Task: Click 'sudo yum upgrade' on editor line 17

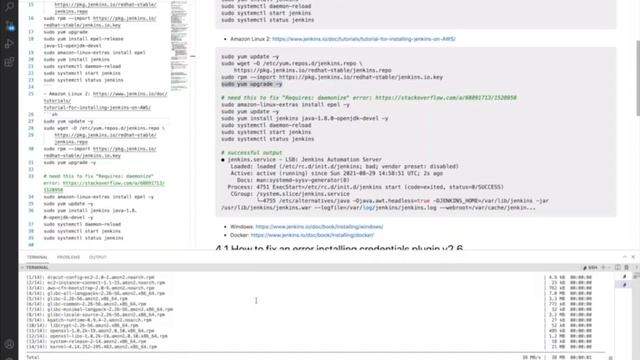Action: 66,32
